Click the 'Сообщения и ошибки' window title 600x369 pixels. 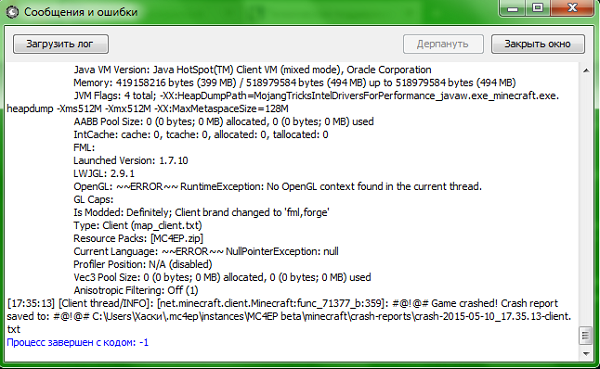(x=81, y=12)
